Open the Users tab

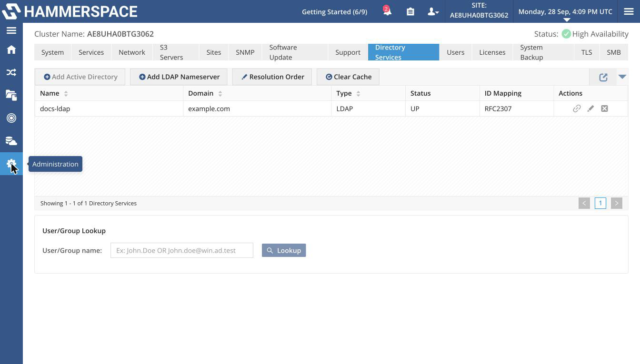456,52
